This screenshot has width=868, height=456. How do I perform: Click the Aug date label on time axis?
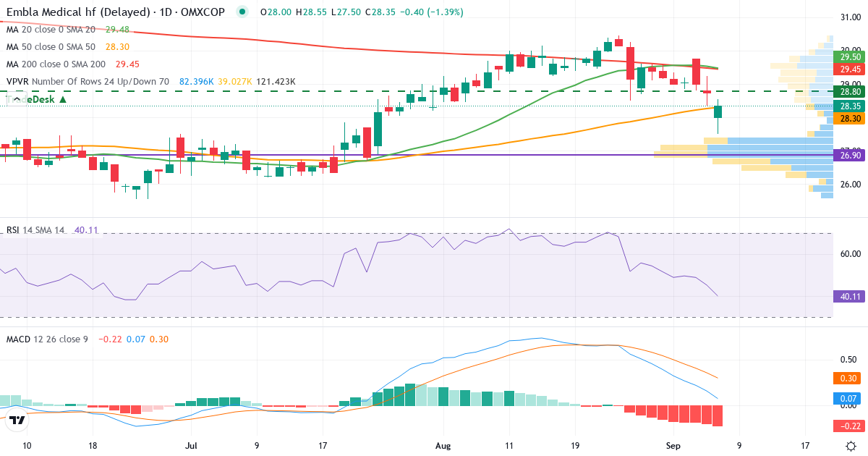point(444,446)
